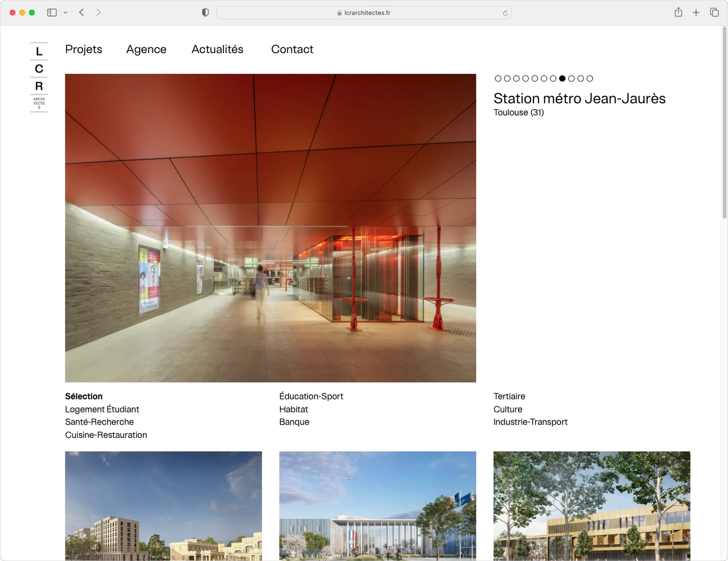Expand the sidebar dropdown chevron
Image resolution: width=728 pixels, height=561 pixels.
click(x=66, y=13)
